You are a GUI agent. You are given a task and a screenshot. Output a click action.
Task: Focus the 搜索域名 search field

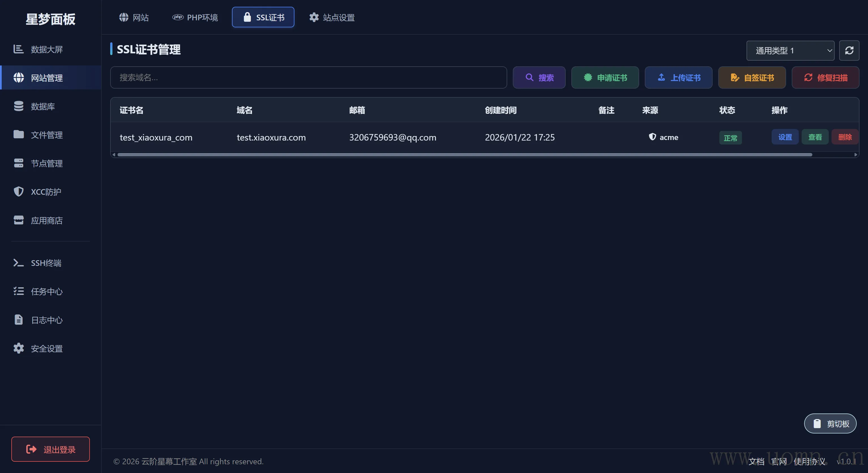pos(308,77)
